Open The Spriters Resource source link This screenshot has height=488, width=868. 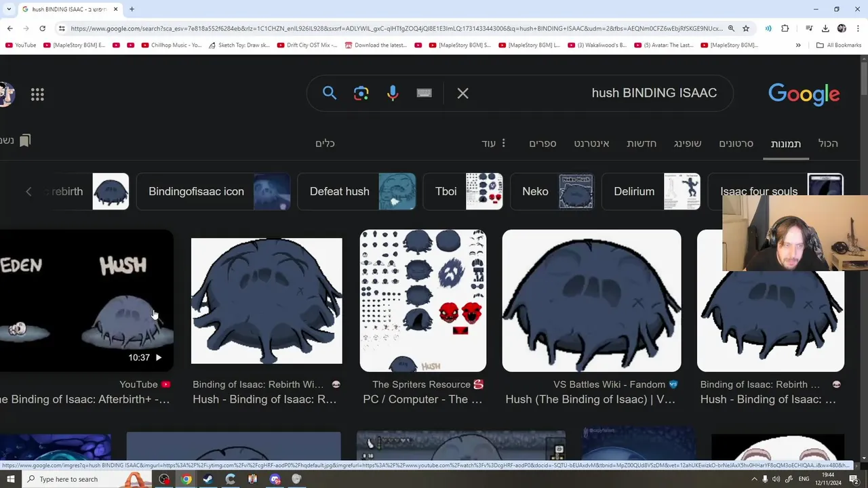click(429, 384)
